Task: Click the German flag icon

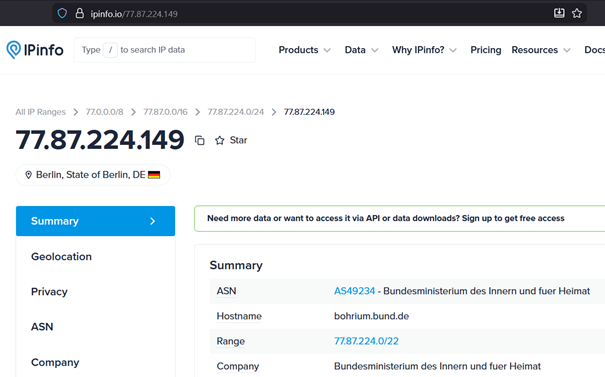Action: click(154, 175)
